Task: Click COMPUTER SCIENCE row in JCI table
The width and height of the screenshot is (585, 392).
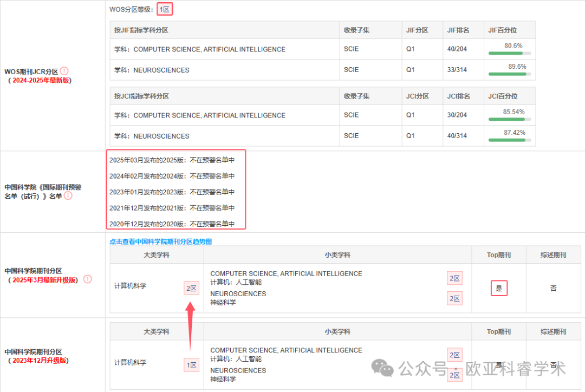Action: 323,115
